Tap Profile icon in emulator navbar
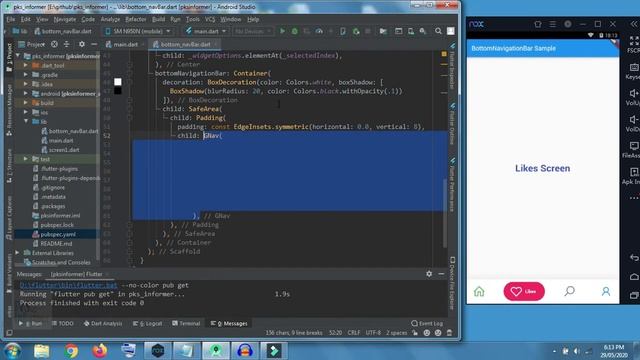 pyautogui.click(x=606, y=291)
